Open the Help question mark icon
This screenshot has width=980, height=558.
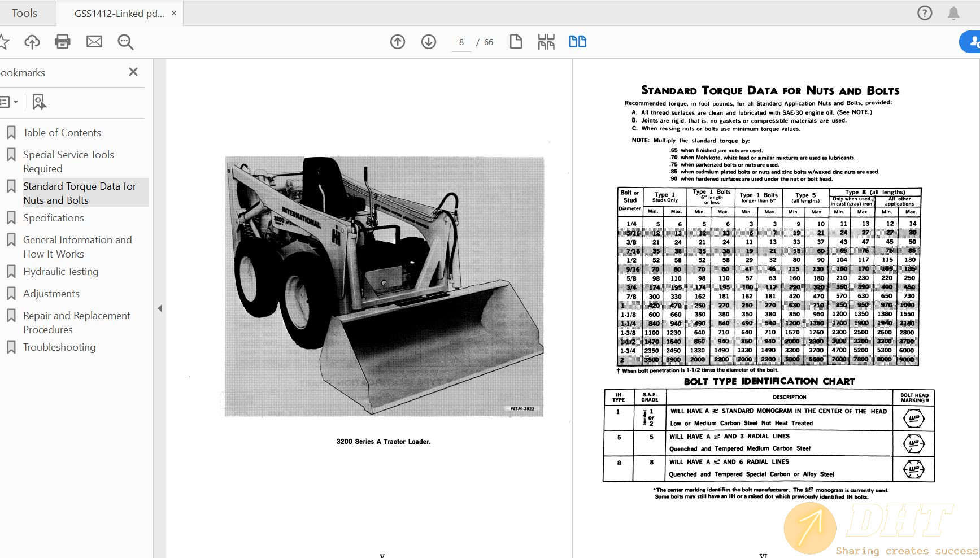(925, 13)
